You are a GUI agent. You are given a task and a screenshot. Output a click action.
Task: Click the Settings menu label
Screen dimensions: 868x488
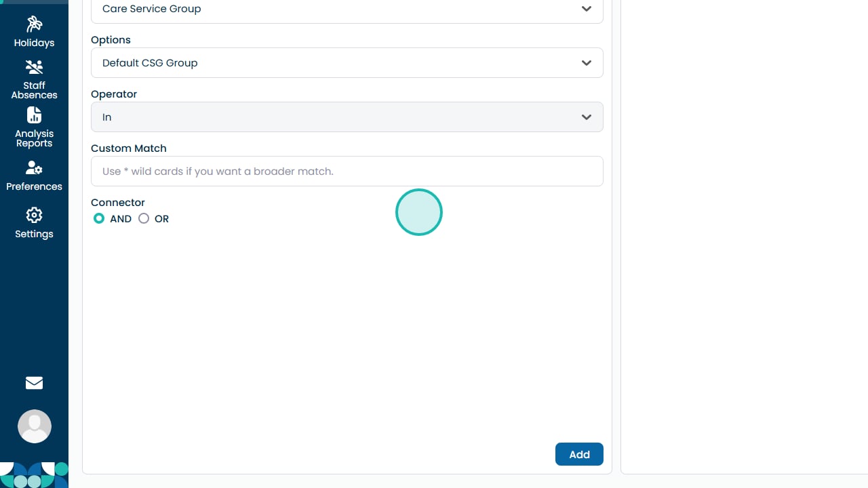34,234
